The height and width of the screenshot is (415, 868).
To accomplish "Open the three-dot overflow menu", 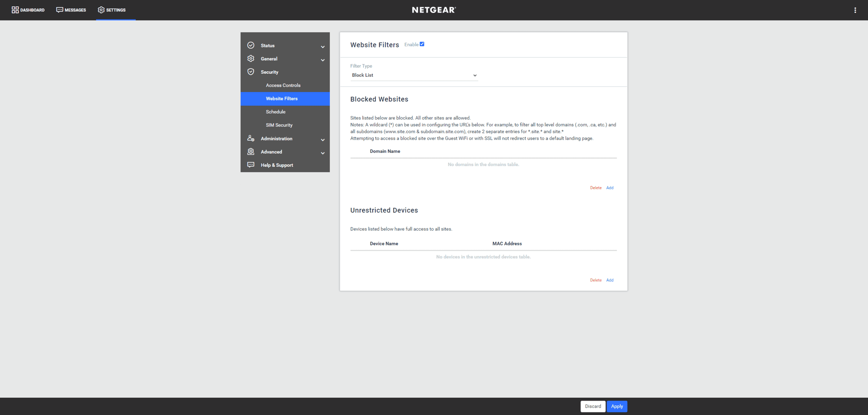I will point(855,10).
